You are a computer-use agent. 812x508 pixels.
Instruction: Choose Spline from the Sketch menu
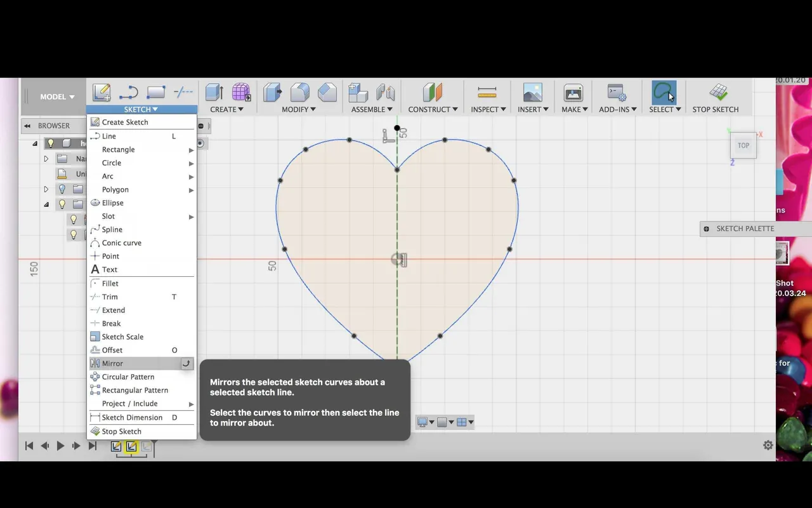coord(141,229)
